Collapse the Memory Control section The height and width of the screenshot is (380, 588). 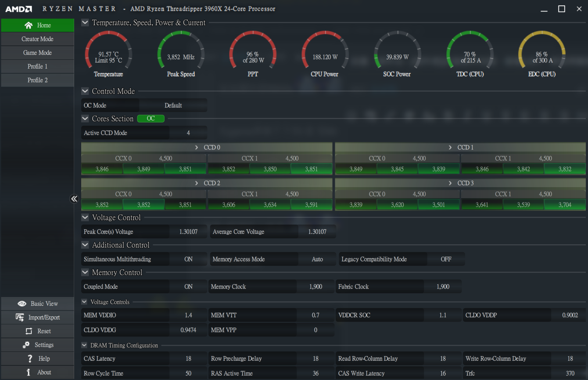[x=85, y=272]
